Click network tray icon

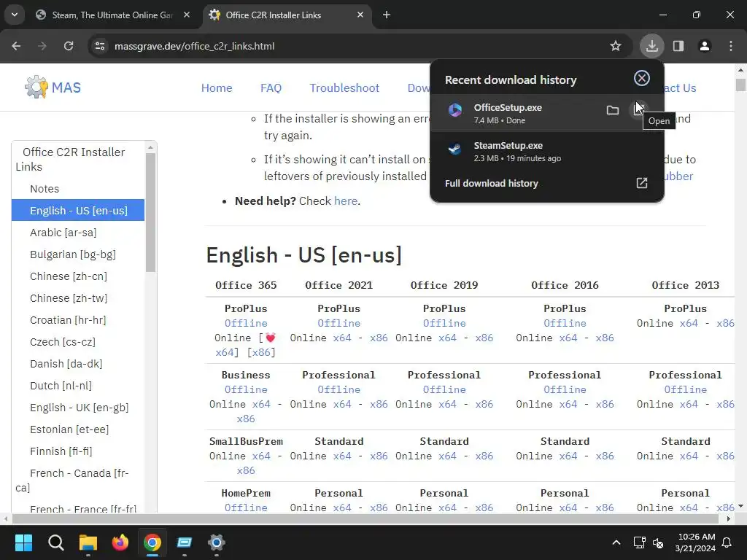coord(639,542)
